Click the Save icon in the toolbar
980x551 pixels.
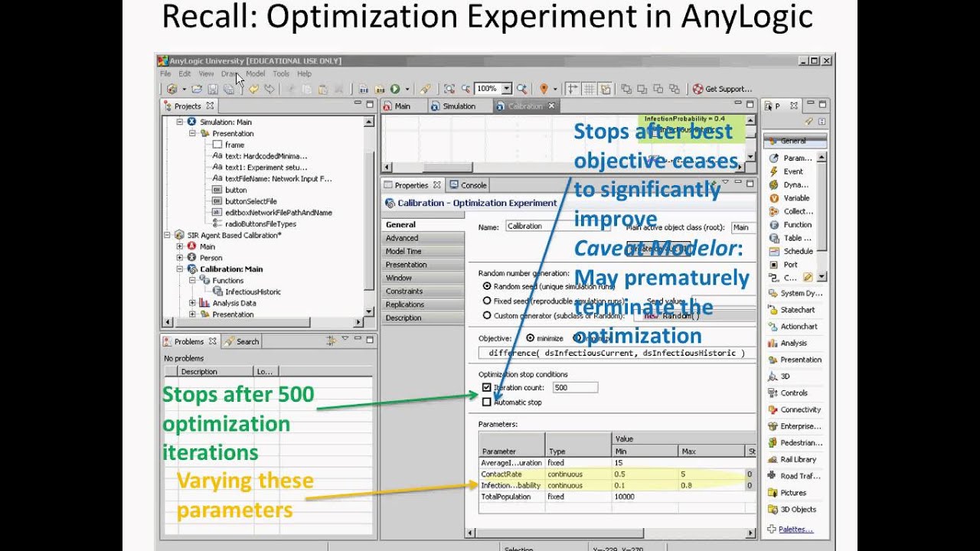[x=214, y=89]
